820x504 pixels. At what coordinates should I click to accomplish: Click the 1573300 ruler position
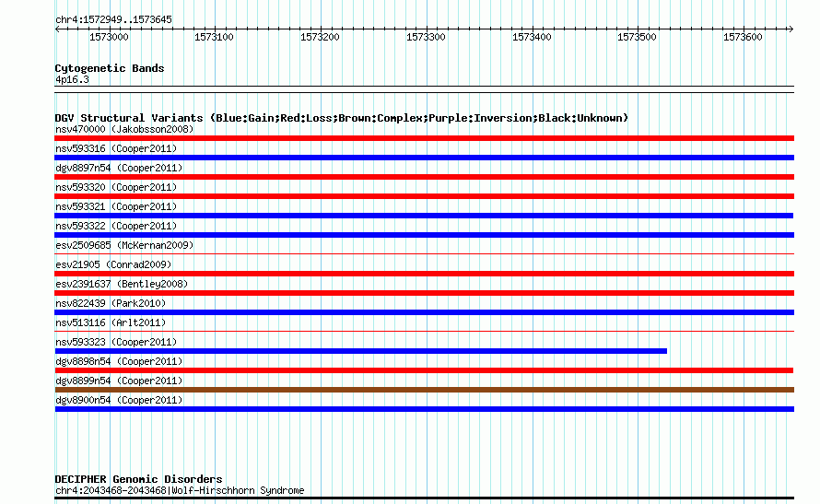[x=427, y=37]
